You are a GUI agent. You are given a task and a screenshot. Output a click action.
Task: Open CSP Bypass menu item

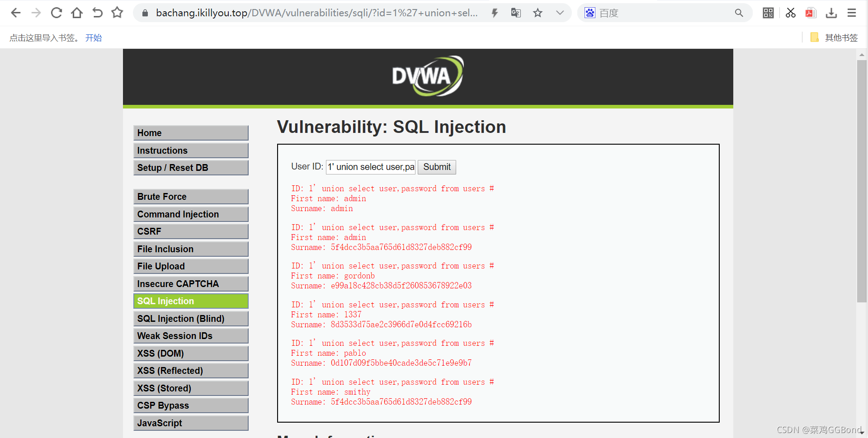coord(191,405)
